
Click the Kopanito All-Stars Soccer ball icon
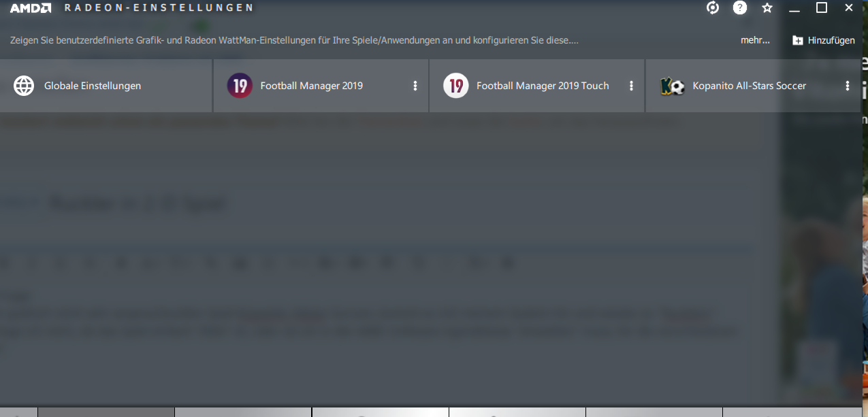(x=673, y=86)
